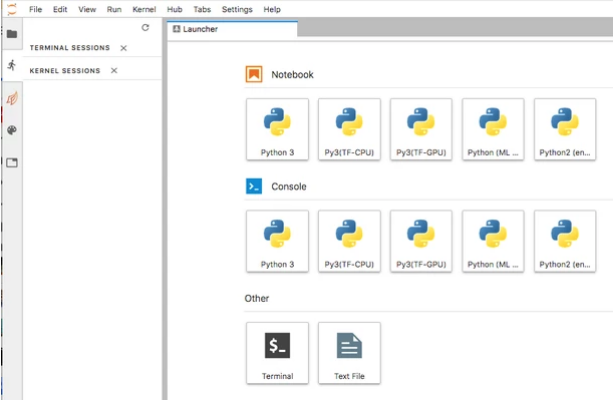Open the Settings menu
Viewport: 614px width, 400px height.
pos(237,9)
